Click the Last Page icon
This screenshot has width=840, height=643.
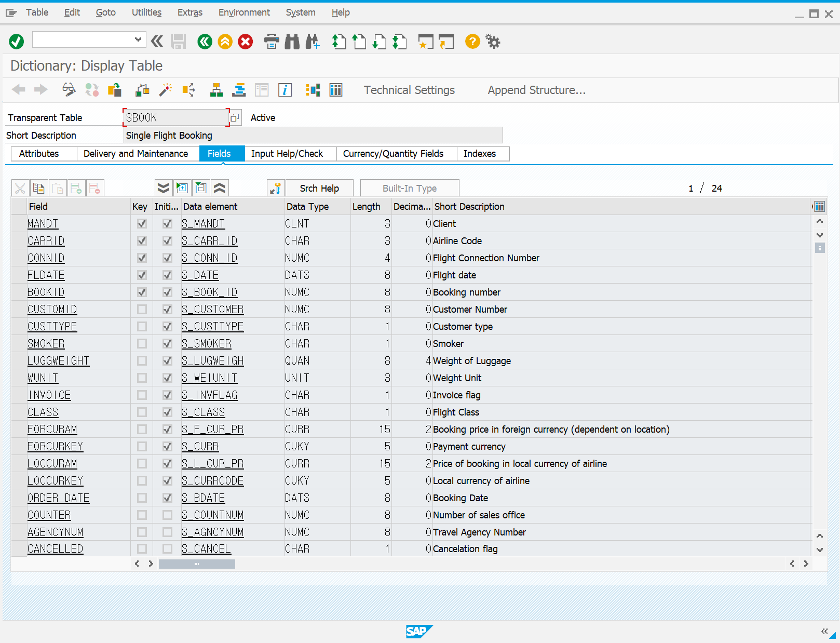click(x=399, y=41)
